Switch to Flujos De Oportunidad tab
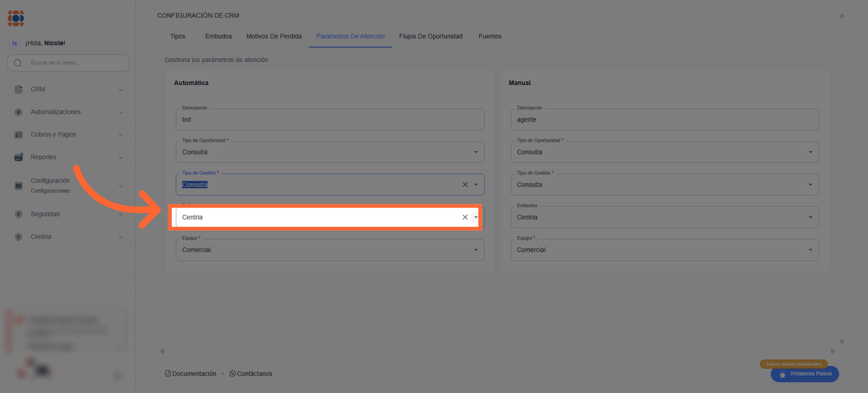The width and height of the screenshot is (868, 393). tap(430, 36)
